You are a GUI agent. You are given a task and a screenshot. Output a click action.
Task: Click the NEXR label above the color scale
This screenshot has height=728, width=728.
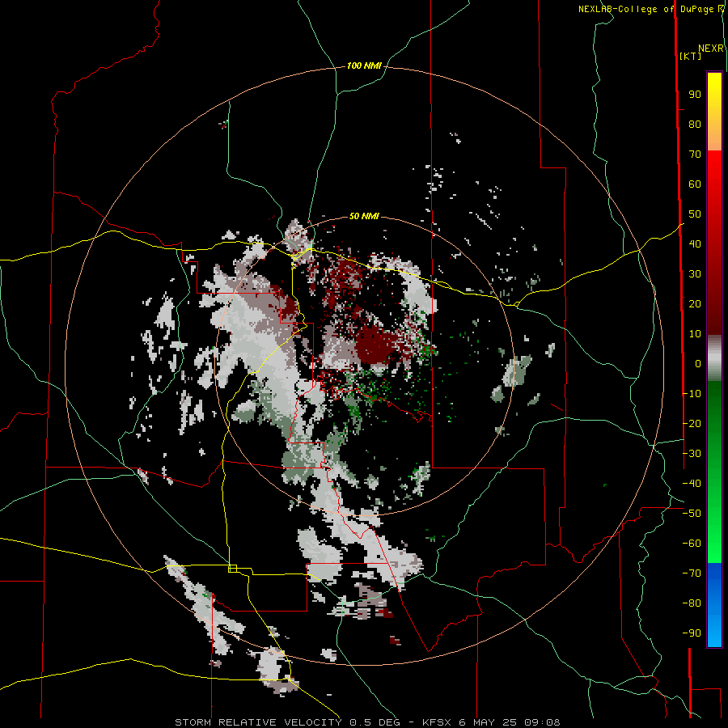(x=711, y=49)
